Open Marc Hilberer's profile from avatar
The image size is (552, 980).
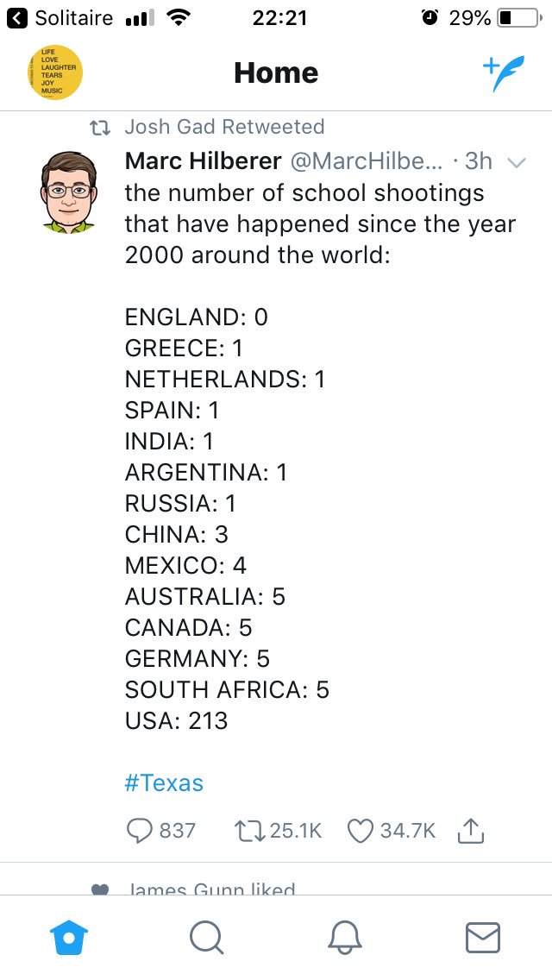pos(69,192)
